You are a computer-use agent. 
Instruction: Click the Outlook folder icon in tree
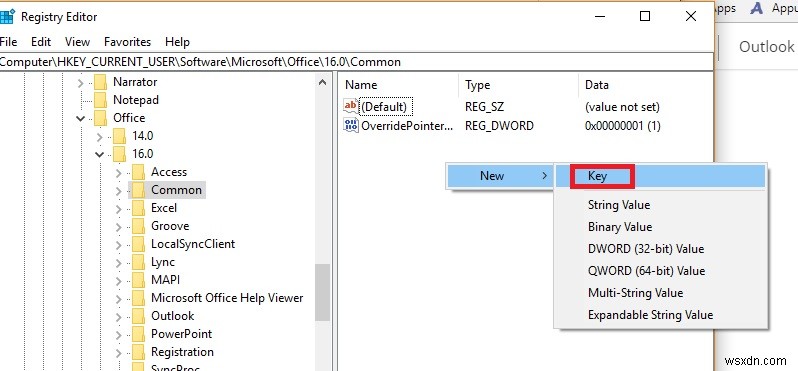point(138,316)
